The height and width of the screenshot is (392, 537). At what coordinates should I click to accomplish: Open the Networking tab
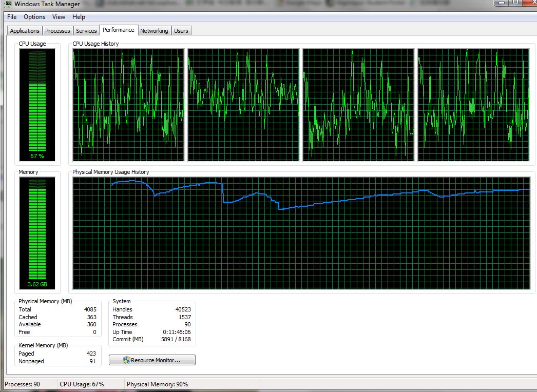[x=154, y=31]
